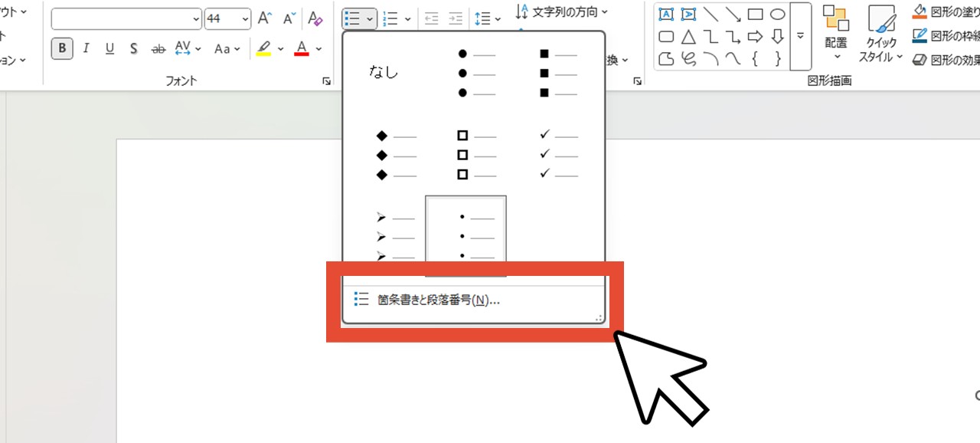Insert horizontal text box shape
The height and width of the screenshot is (443, 980).
(666, 15)
